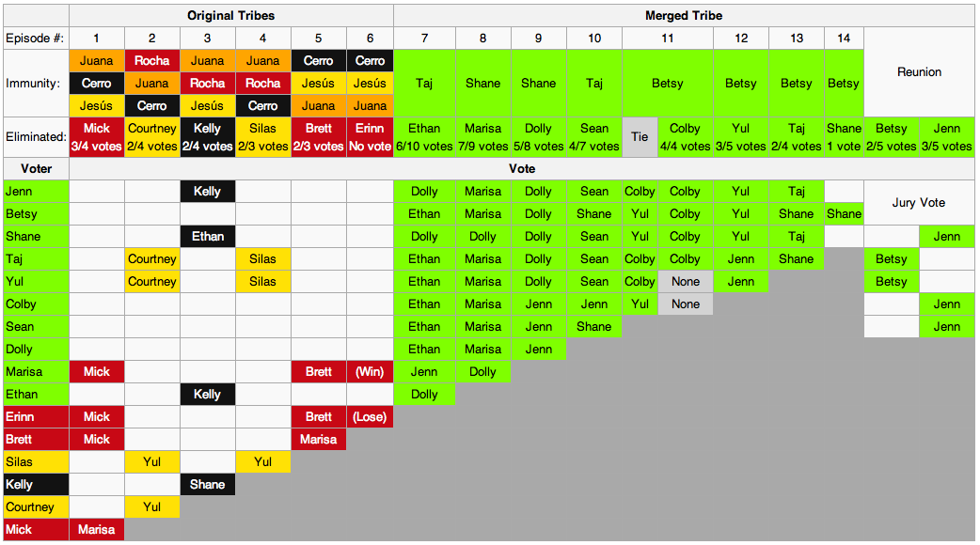Select the (Lose) cell in Erinn's row

(370, 416)
